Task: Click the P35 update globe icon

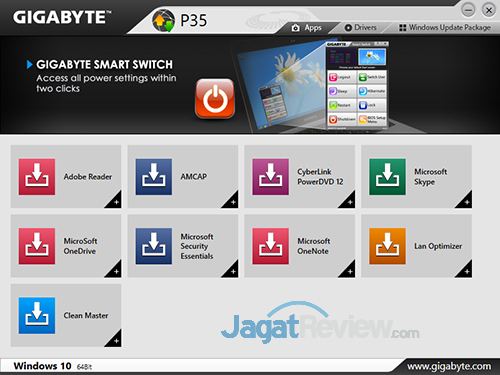Action: pos(163,20)
